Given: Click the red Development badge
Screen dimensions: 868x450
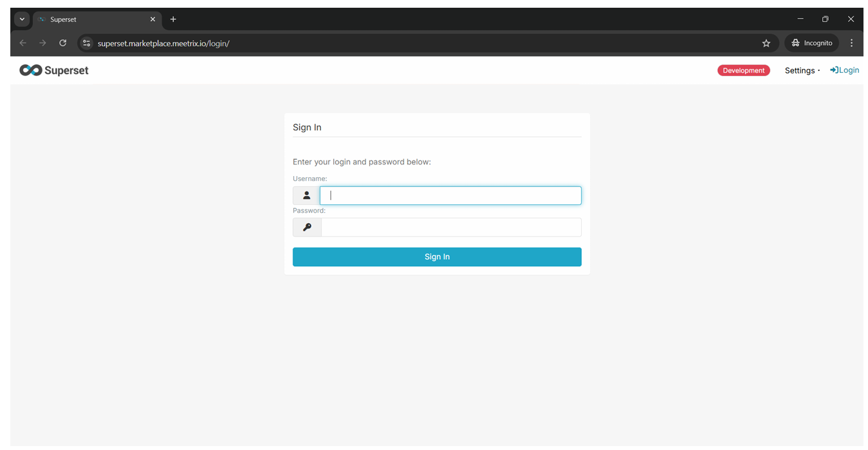Looking at the screenshot, I should tap(743, 70).
